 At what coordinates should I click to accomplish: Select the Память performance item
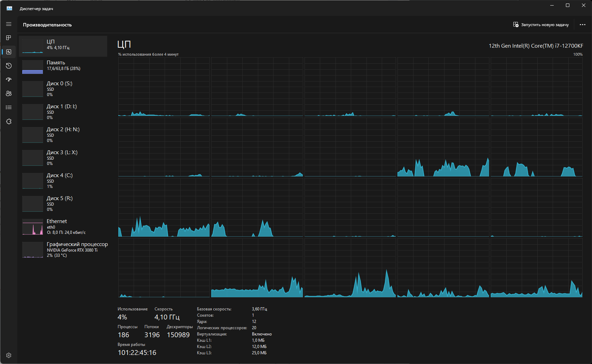click(63, 67)
